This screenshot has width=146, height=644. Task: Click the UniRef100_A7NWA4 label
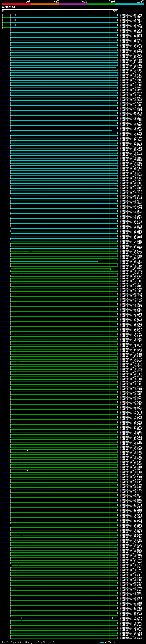pyautogui.click(x=131, y=67)
